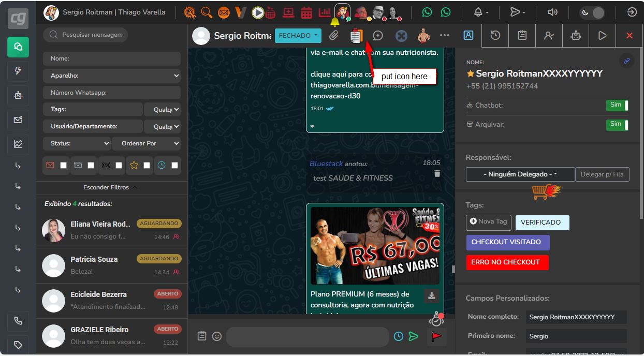Open the chat conversations sidebar icon

(x=18, y=47)
